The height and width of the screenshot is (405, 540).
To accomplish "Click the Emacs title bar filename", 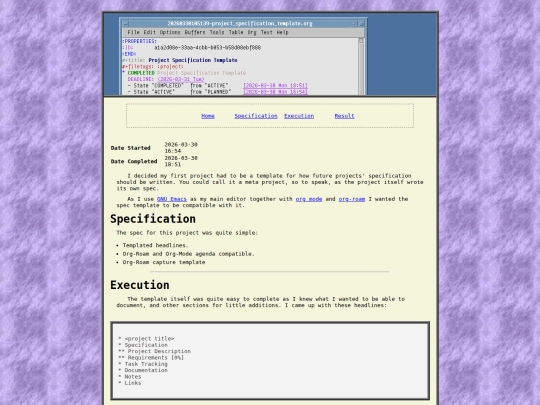I will pos(240,23).
